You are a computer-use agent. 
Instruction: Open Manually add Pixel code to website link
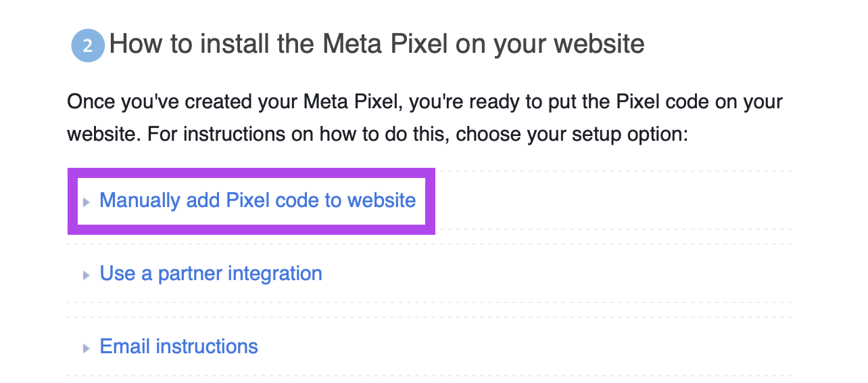257,200
